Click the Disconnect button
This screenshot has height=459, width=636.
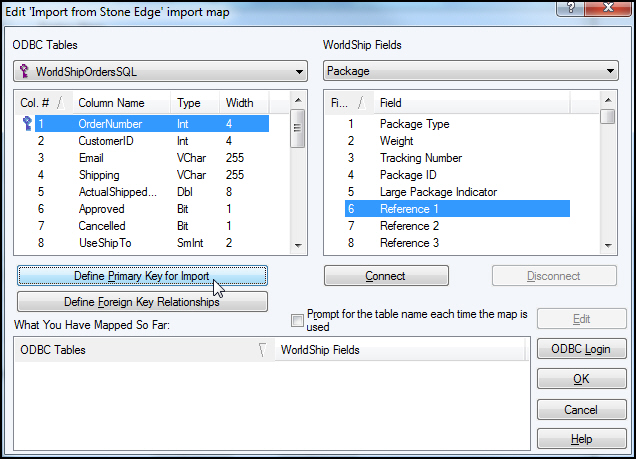point(554,276)
